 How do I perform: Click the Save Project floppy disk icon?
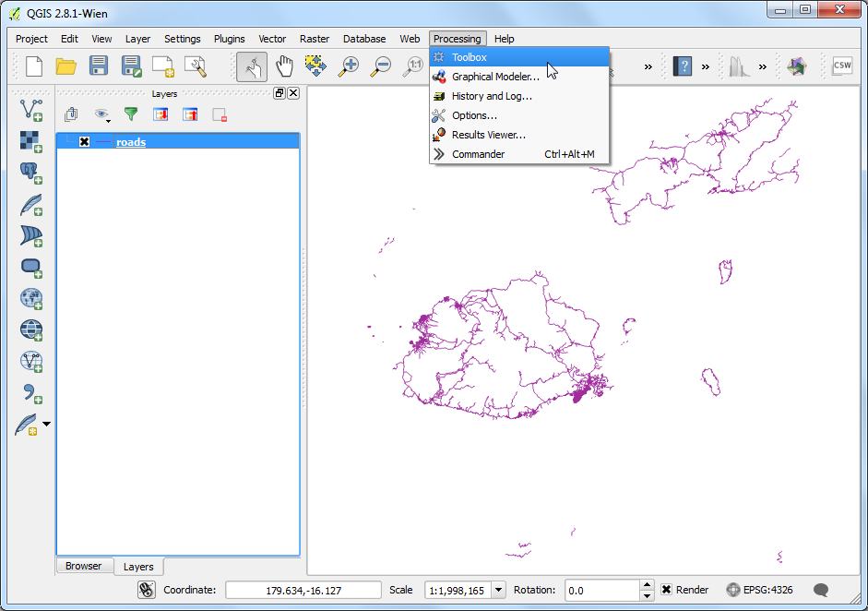click(x=99, y=66)
